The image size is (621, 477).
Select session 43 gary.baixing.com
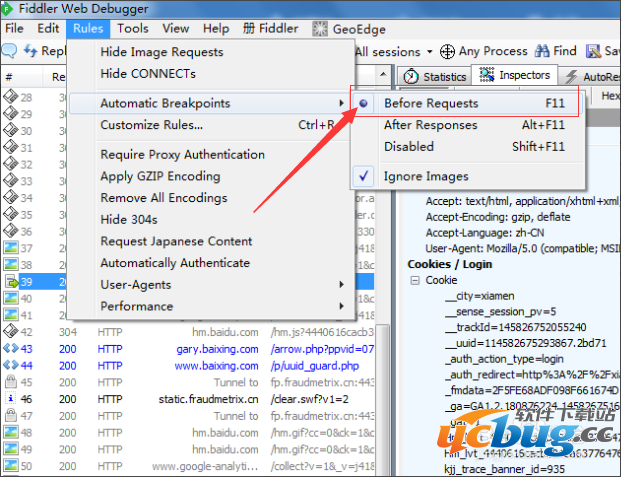(x=188, y=349)
